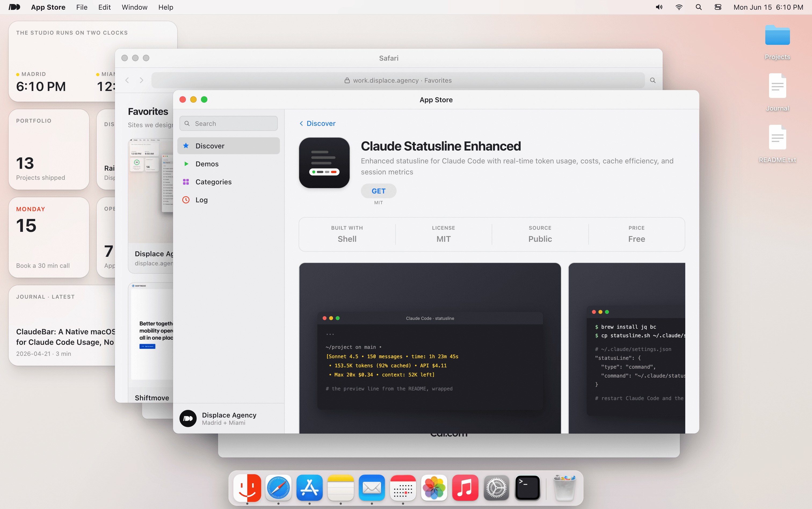Open Finder from the dock
This screenshot has width=812, height=509.
tap(247, 488)
